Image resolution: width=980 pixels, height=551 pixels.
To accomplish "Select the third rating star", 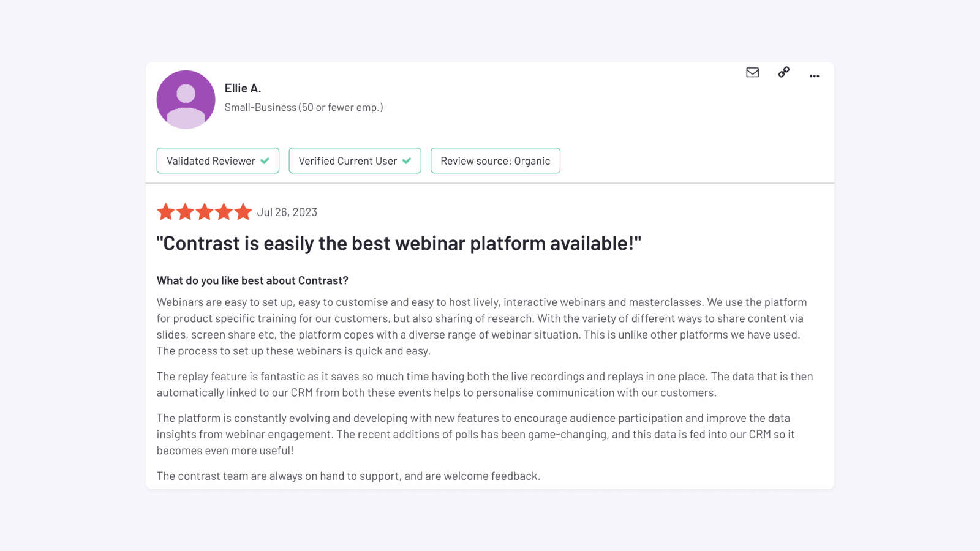I will [x=205, y=212].
